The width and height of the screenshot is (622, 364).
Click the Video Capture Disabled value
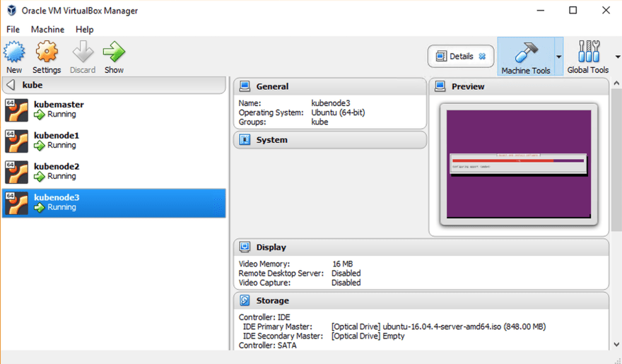coord(346,283)
